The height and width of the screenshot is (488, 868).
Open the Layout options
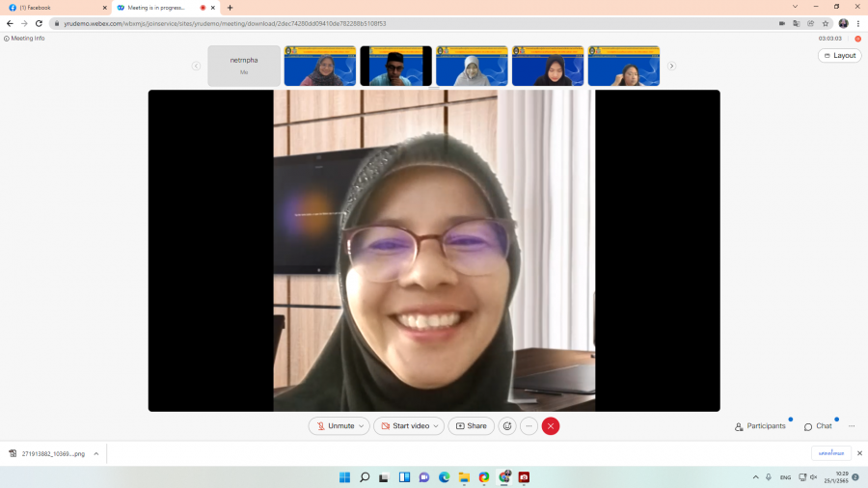coord(839,56)
